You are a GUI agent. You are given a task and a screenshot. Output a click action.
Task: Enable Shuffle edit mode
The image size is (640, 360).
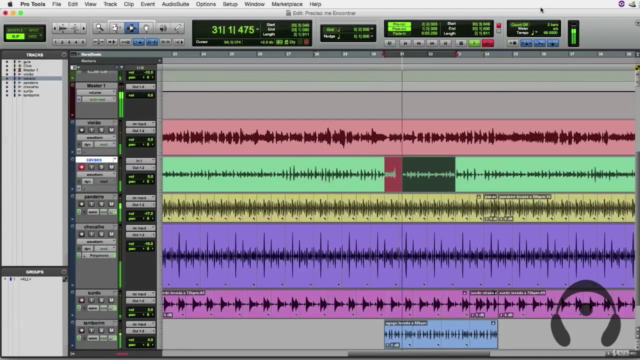(16, 30)
